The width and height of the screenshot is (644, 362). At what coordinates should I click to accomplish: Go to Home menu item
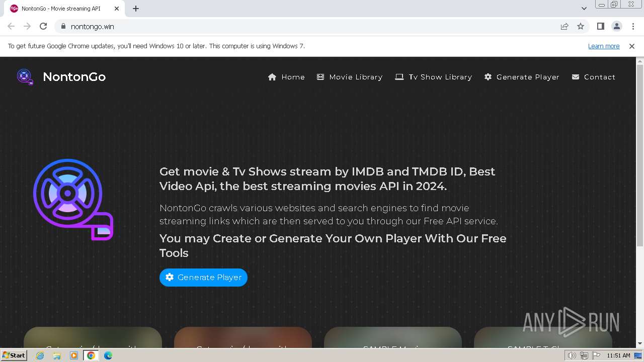pyautogui.click(x=286, y=77)
